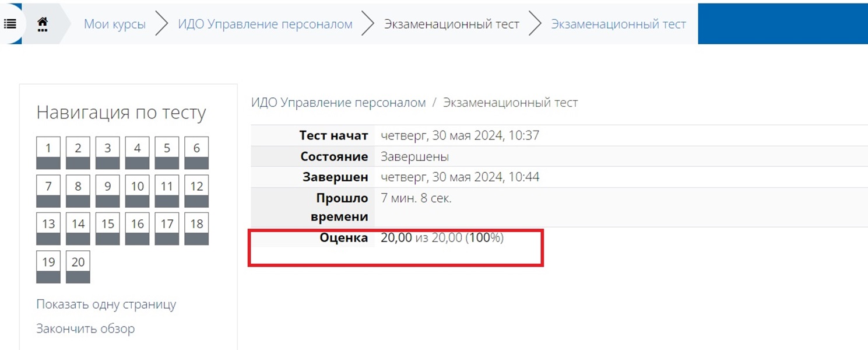Click Показать одну страницу link
Screen dimensions: 868x350
tap(106, 304)
